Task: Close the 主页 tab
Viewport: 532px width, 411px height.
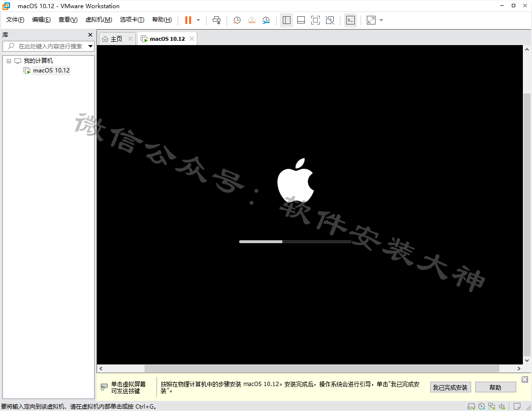Action: [130, 39]
